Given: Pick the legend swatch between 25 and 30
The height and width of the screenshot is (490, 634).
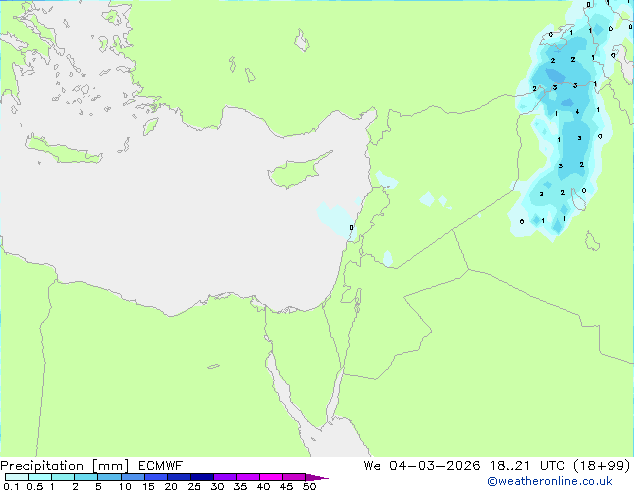Looking at the screenshot, I should click(201, 477).
